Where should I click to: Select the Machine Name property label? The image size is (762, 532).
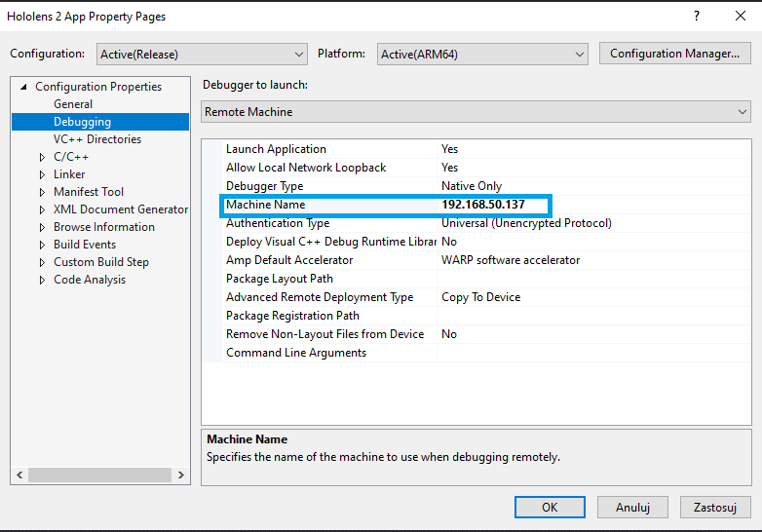pos(265,205)
